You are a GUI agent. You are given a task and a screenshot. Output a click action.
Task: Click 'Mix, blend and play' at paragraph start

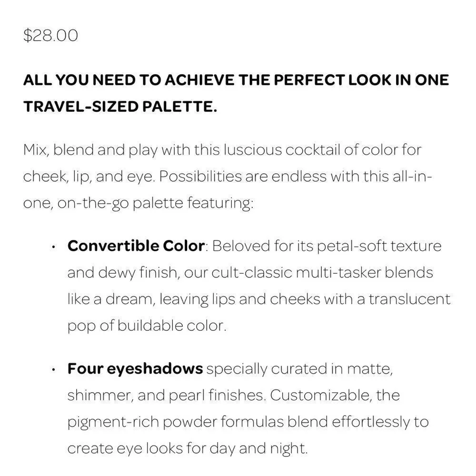click(x=90, y=150)
